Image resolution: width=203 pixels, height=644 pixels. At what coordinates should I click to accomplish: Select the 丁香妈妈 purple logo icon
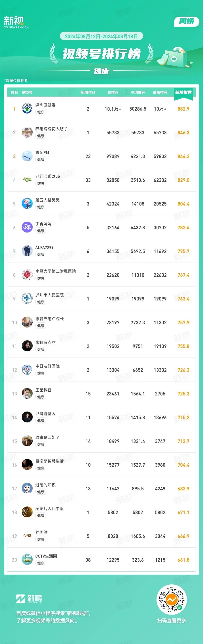coord(27,227)
